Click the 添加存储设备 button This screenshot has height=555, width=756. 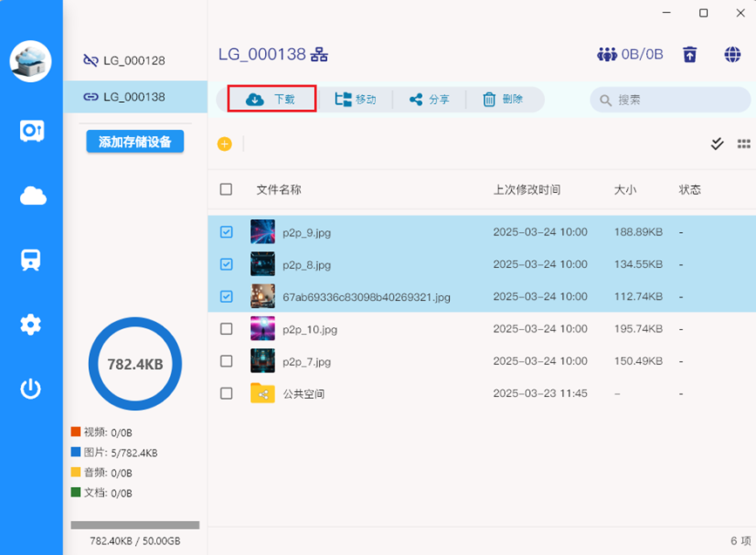135,141
